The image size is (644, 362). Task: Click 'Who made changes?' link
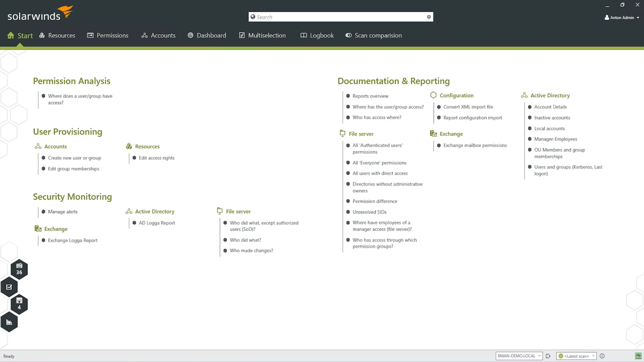[251, 250]
